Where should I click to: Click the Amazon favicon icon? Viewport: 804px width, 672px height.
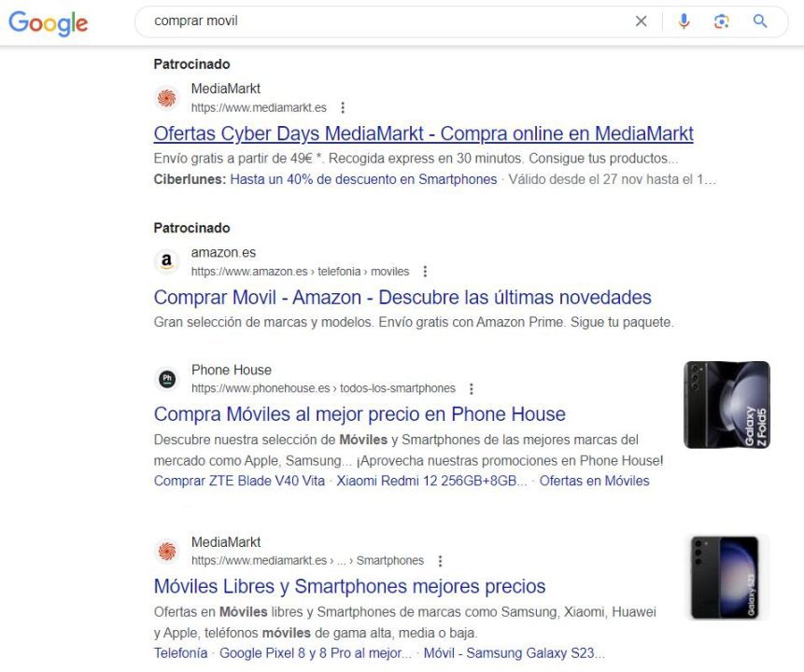coord(166,261)
